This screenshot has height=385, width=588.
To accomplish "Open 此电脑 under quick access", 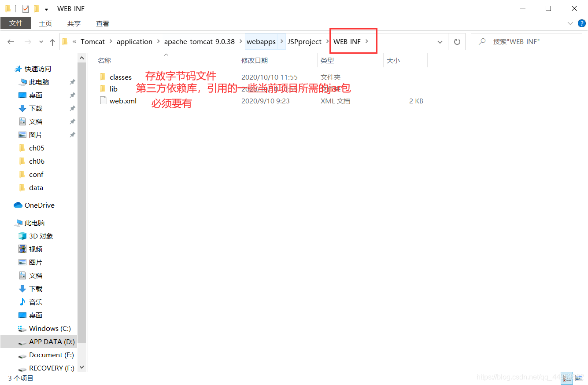I will [39, 82].
